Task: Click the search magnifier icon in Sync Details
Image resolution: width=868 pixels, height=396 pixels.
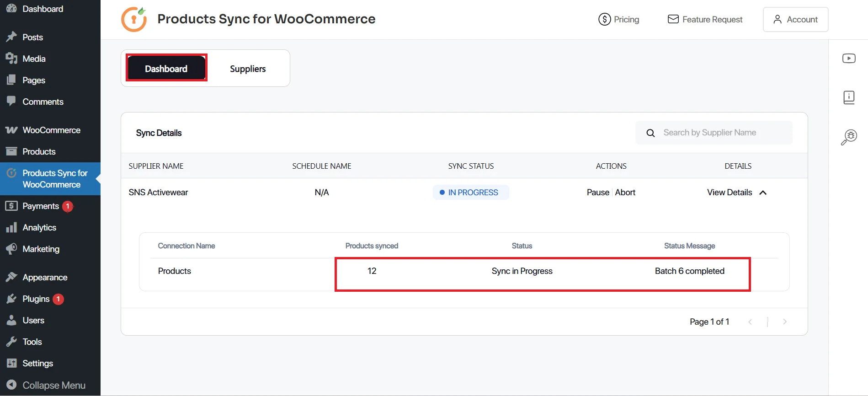Action: (650, 133)
